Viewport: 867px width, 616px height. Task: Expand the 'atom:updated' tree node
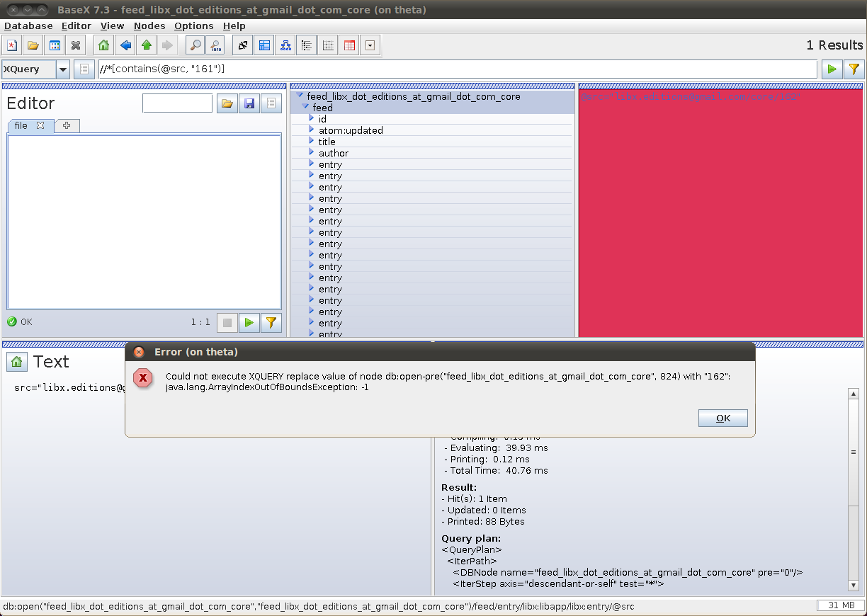(x=312, y=130)
